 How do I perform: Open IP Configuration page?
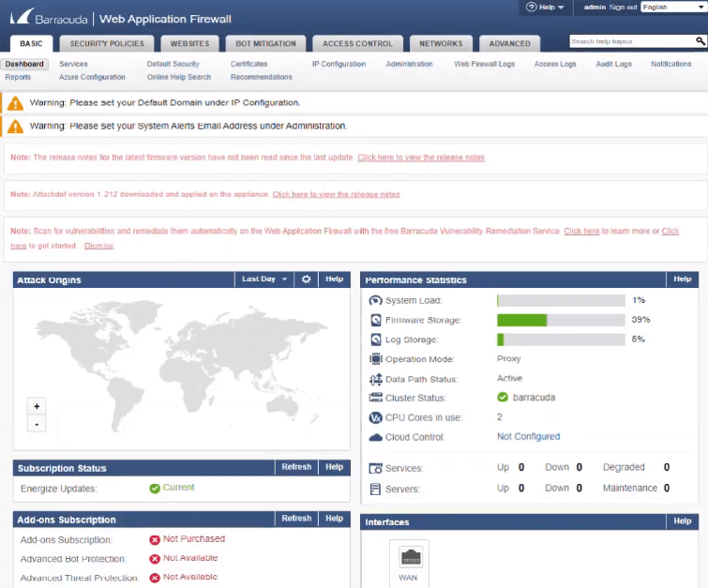[339, 64]
